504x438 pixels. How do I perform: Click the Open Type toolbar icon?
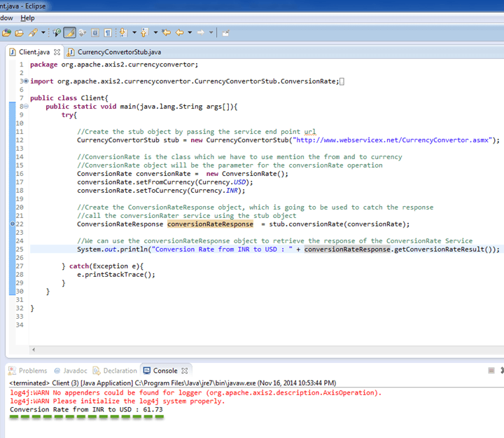(7, 32)
